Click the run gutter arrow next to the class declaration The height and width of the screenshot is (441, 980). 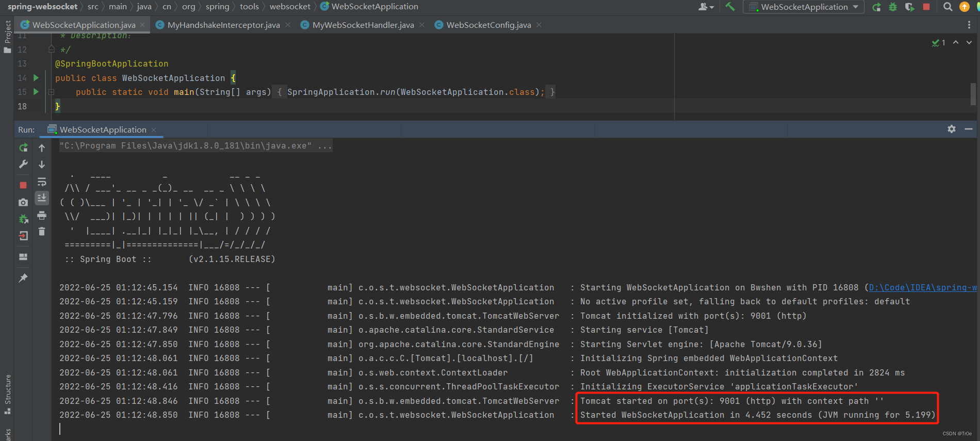tap(36, 78)
